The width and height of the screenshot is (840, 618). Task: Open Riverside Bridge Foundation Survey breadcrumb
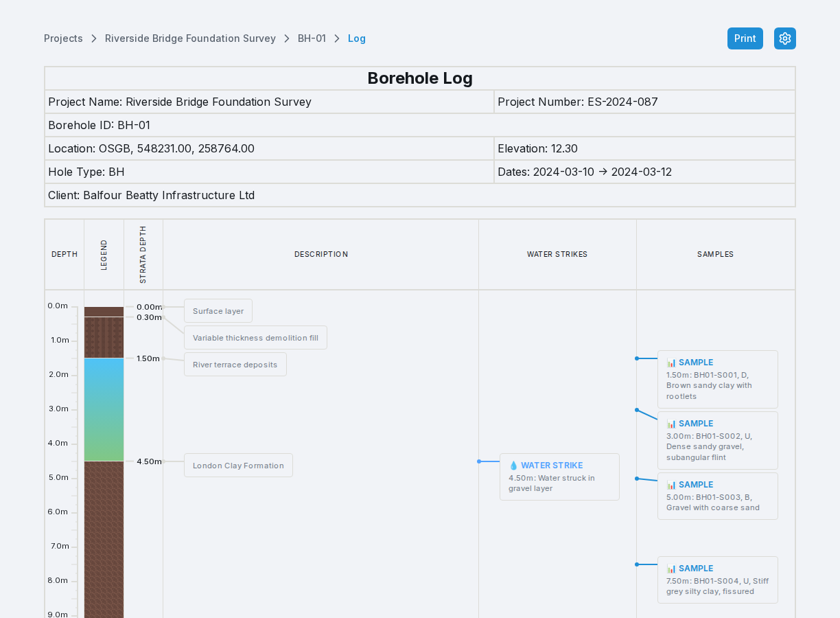[x=190, y=38]
